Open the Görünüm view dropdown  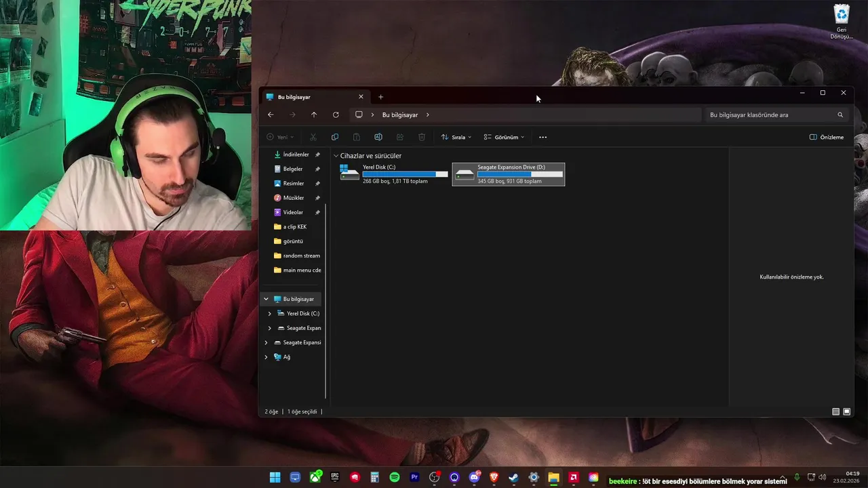click(504, 137)
